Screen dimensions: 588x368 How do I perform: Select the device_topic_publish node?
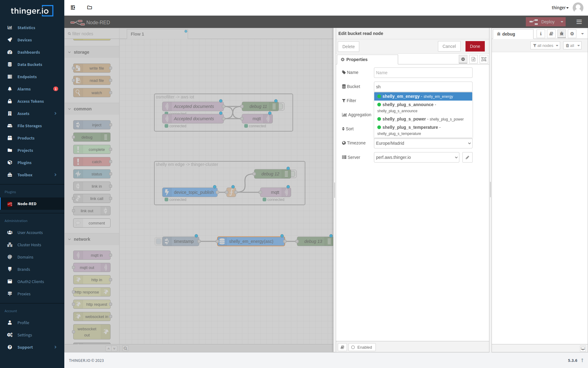click(190, 192)
